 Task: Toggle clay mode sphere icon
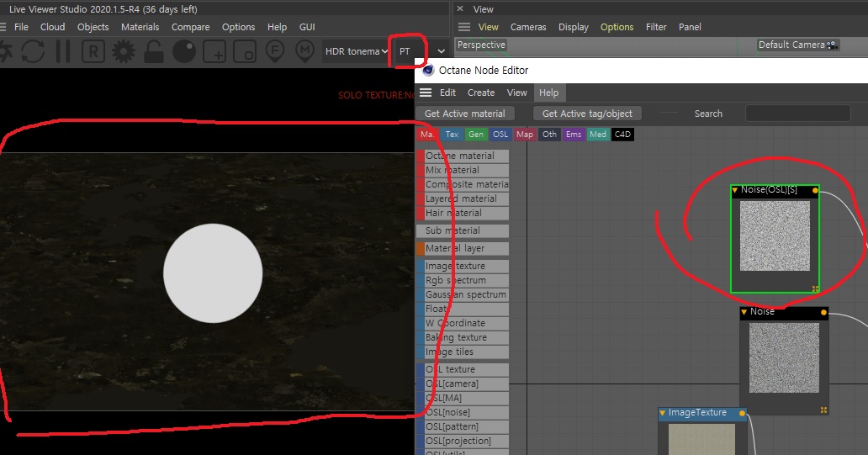coord(184,51)
